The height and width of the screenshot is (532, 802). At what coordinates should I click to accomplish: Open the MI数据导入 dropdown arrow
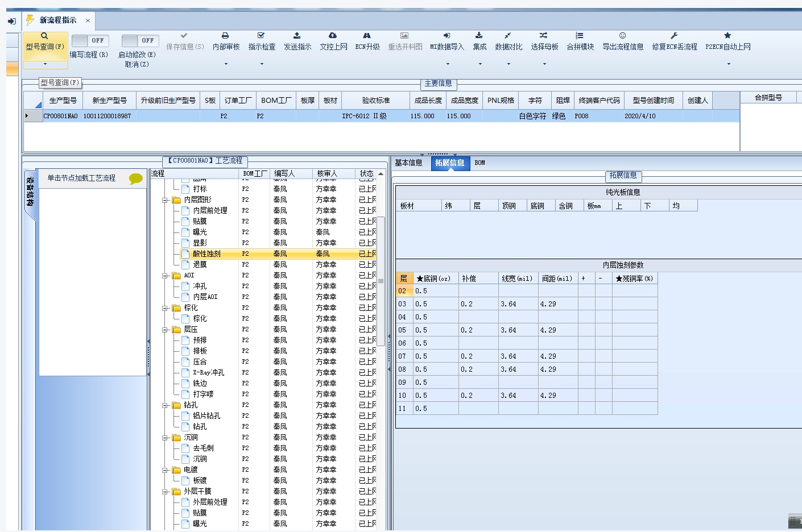click(447, 64)
